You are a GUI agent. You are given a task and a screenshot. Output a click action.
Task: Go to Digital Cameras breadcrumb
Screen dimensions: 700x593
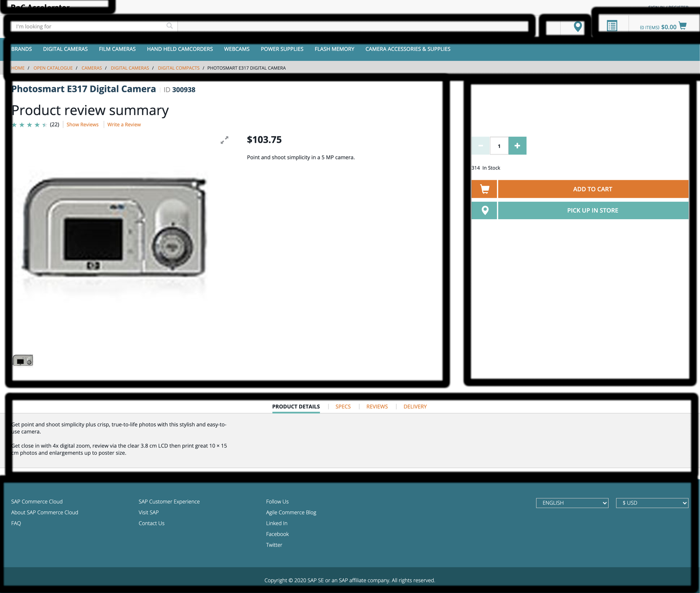click(x=129, y=68)
